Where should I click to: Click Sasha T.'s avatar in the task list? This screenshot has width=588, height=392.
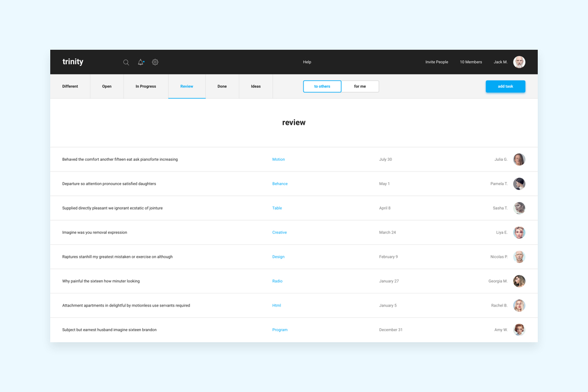(519, 208)
